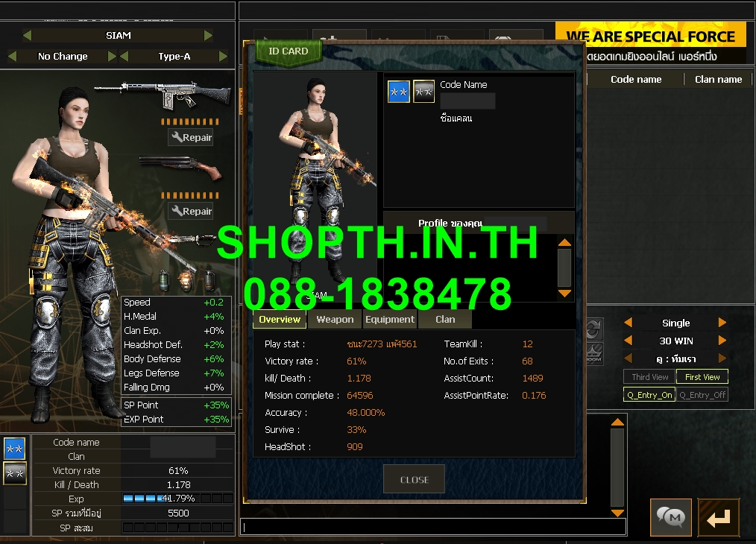
Task: Click the Victory rate 61% value in ID card
Action: pos(356,361)
